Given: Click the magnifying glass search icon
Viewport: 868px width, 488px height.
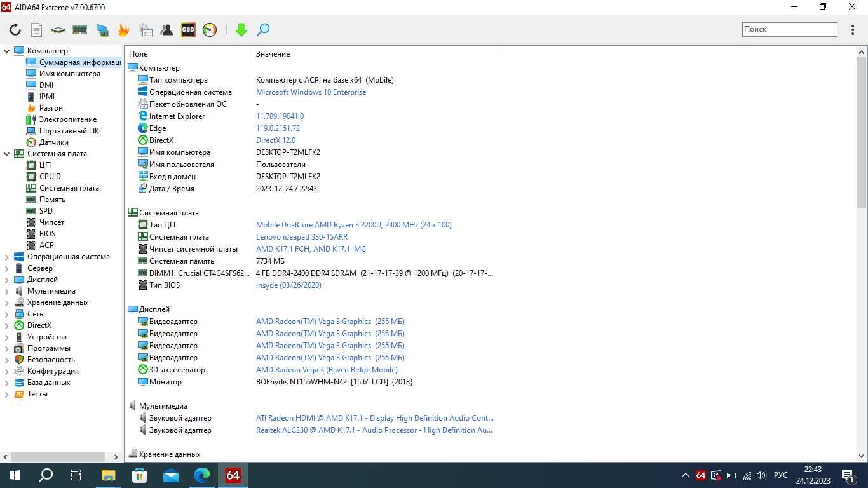Looking at the screenshot, I should 263,29.
